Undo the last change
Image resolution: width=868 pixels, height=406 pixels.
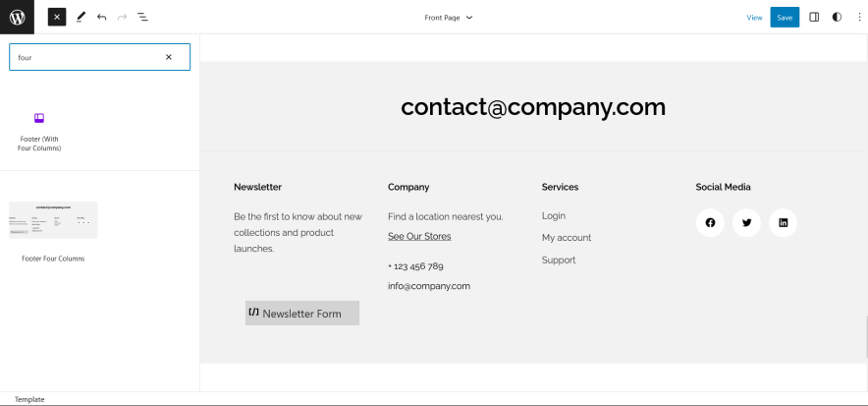[101, 17]
